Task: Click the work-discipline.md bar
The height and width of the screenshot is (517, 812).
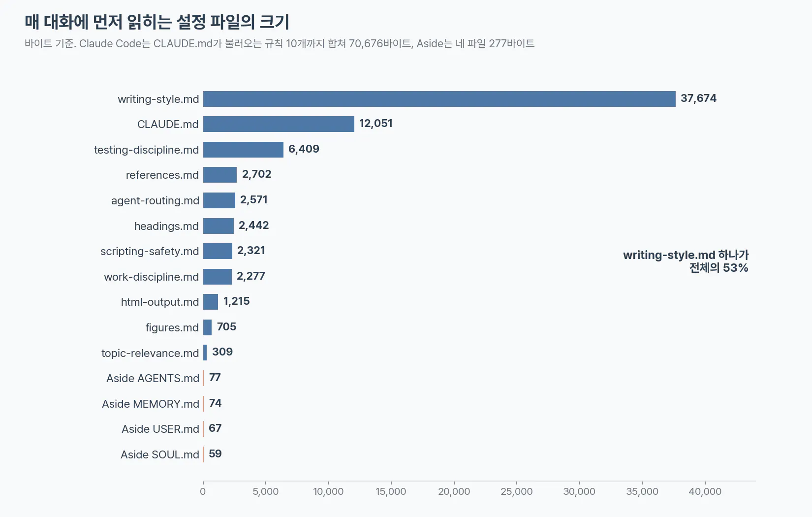Action: pyautogui.click(x=218, y=277)
